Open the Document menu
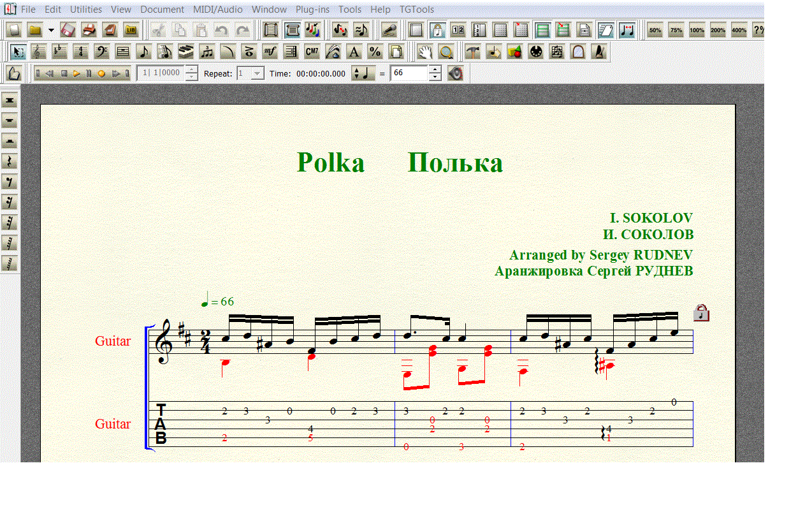Screen dimensions: 812x521 pos(162,10)
